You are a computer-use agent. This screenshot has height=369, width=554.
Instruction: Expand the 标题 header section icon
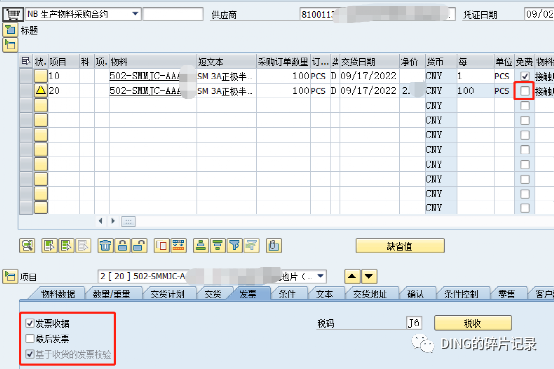(x=10, y=30)
